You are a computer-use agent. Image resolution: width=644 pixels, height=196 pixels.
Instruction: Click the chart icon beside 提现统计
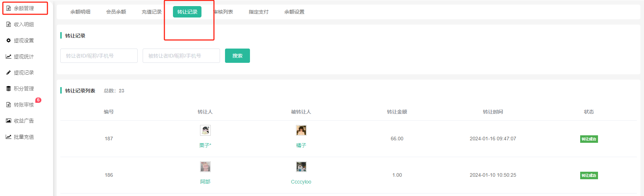click(9, 56)
